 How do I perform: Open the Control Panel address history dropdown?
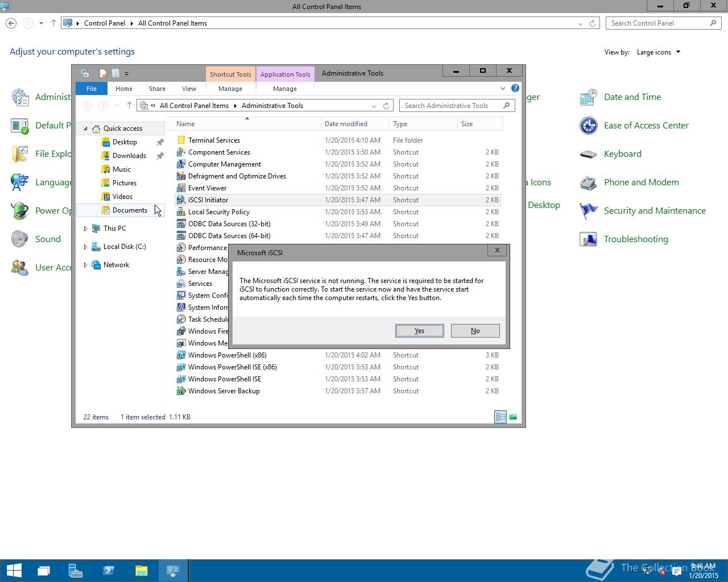[x=580, y=23]
